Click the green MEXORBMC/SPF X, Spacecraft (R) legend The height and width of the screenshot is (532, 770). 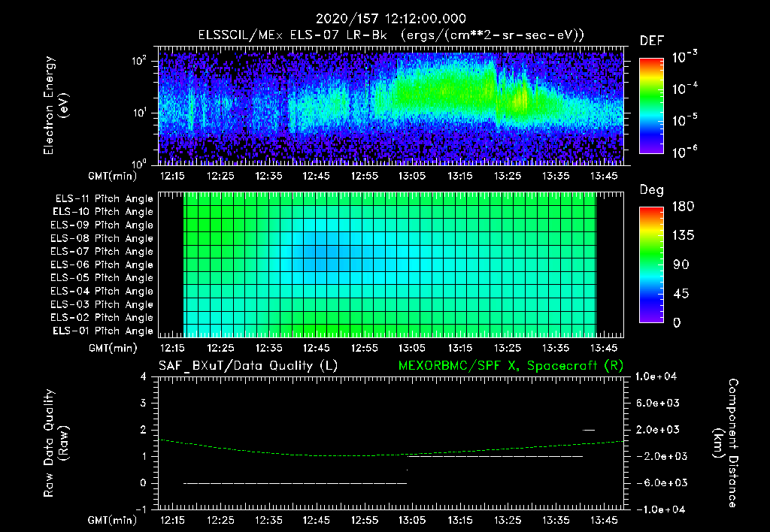tap(511, 366)
